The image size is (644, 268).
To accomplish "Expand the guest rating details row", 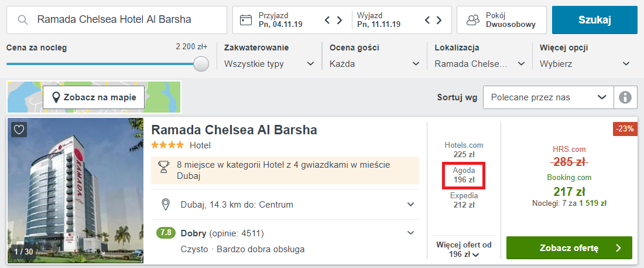I will click(x=410, y=233).
